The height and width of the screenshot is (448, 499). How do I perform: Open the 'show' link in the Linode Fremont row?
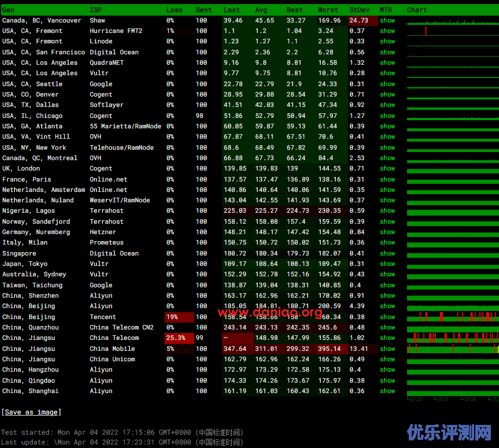click(x=387, y=42)
